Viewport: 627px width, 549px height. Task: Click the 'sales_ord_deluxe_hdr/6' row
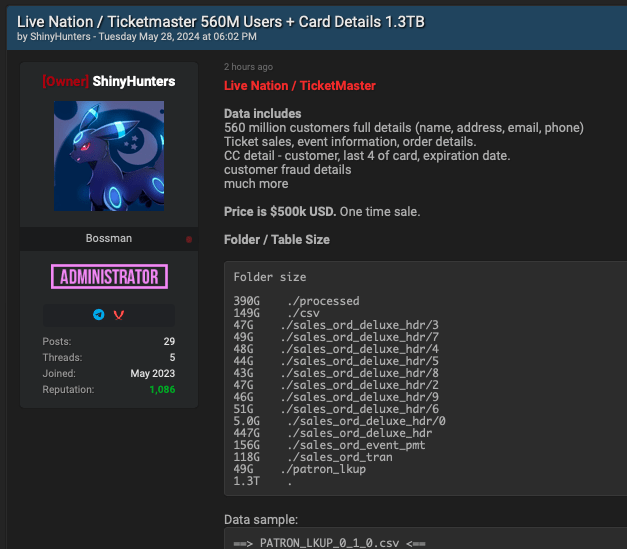336,409
